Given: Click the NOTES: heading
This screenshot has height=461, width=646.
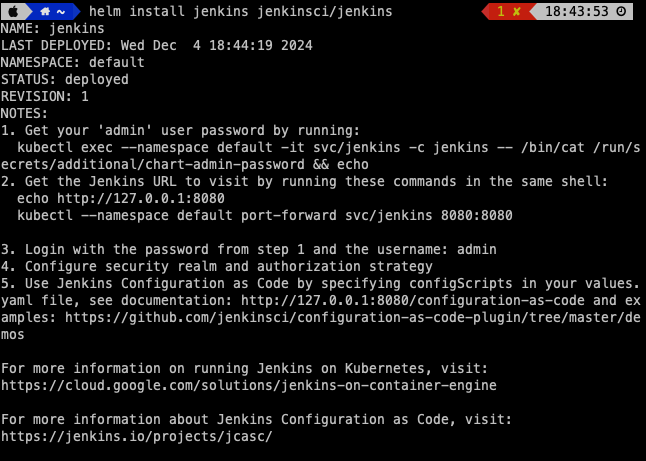Looking at the screenshot, I should click(x=24, y=114).
